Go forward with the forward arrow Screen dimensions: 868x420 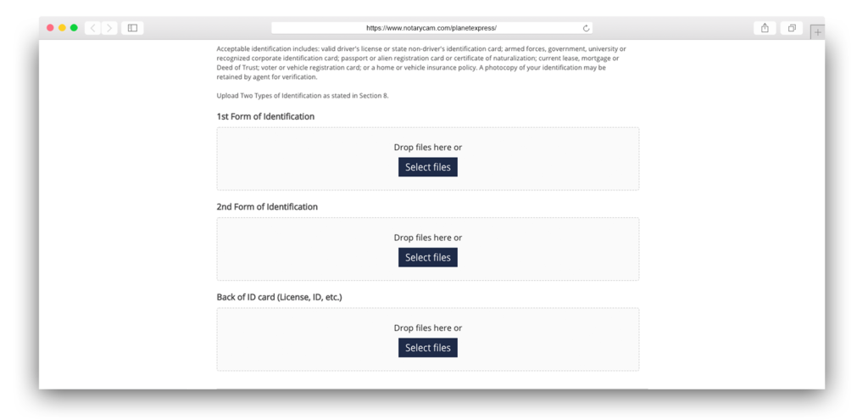pyautogui.click(x=109, y=28)
